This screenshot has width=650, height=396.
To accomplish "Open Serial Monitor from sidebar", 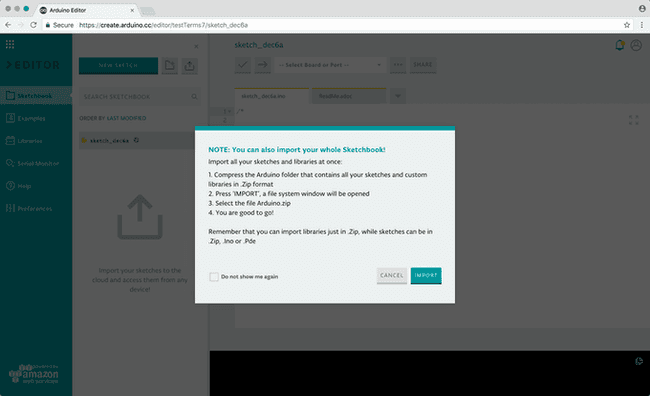I will [x=36, y=163].
